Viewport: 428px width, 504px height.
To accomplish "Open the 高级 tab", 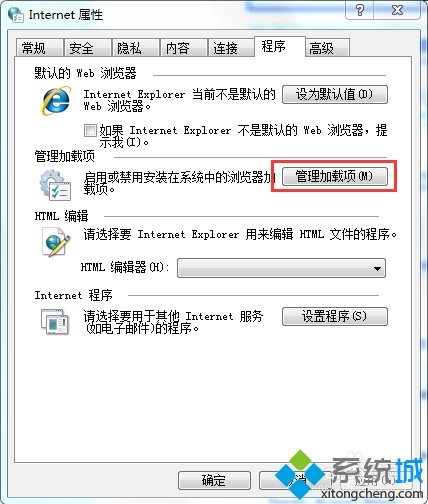I will [x=328, y=48].
